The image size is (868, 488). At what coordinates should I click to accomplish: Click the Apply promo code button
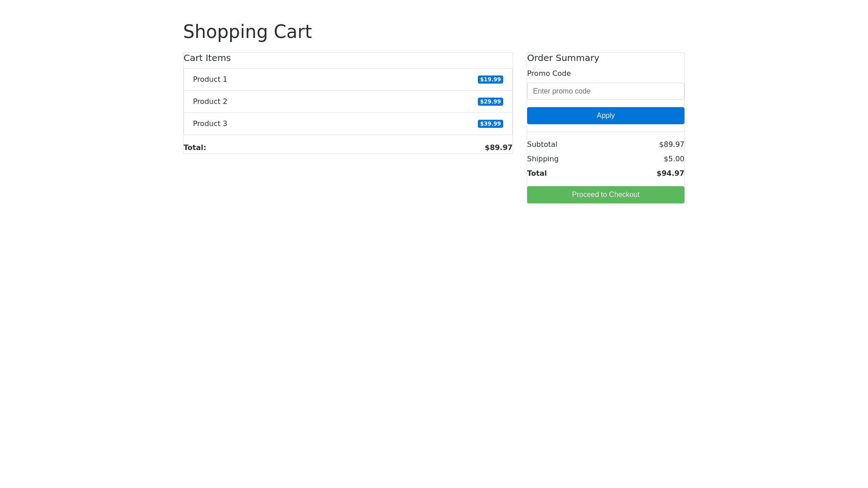(x=605, y=116)
